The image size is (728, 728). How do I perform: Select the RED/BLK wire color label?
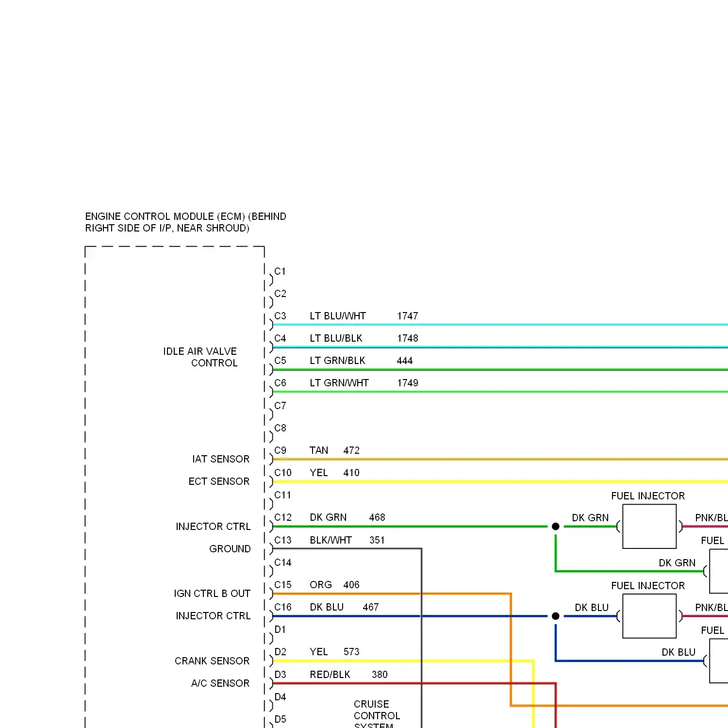pos(330,675)
